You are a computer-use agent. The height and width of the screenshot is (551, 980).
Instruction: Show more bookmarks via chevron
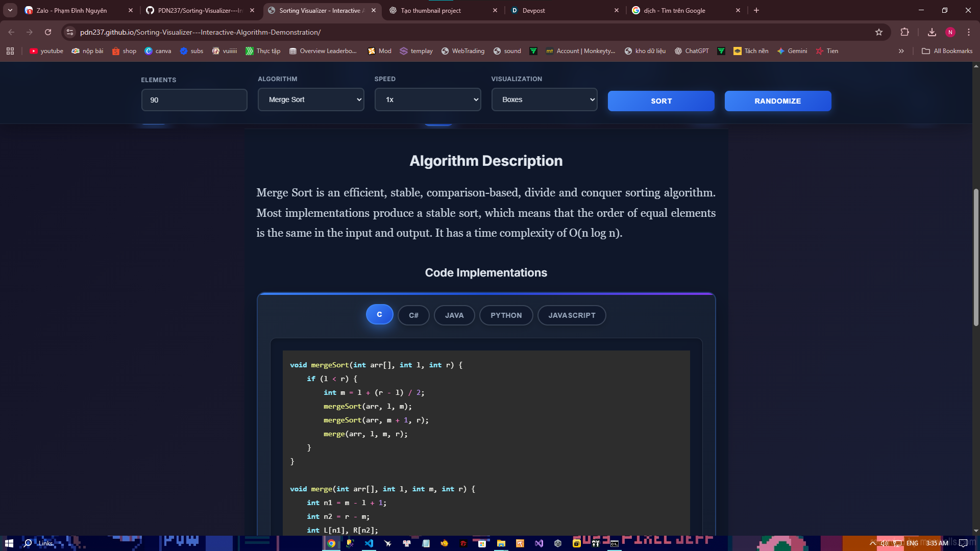coord(901,51)
